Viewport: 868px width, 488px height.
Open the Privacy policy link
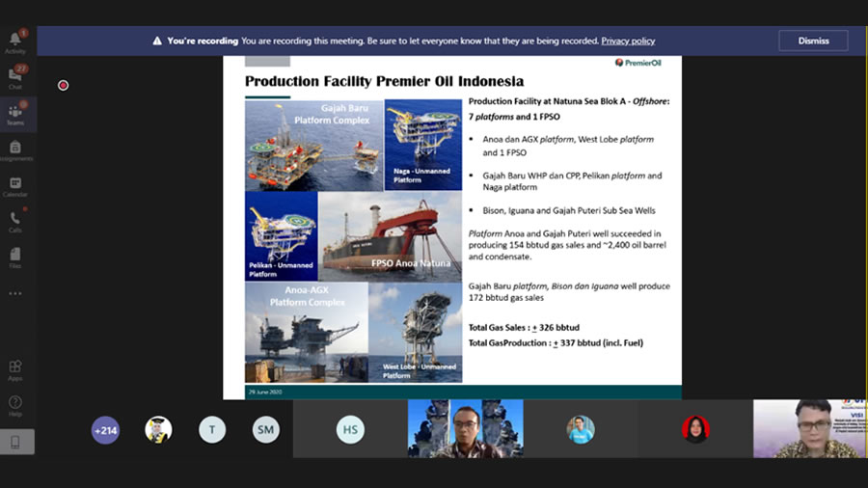(628, 41)
